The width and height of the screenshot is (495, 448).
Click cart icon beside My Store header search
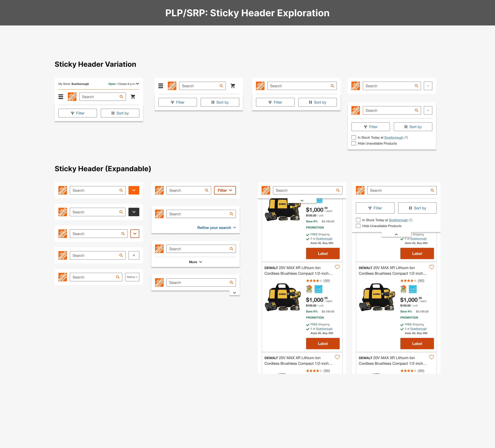[x=133, y=97]
